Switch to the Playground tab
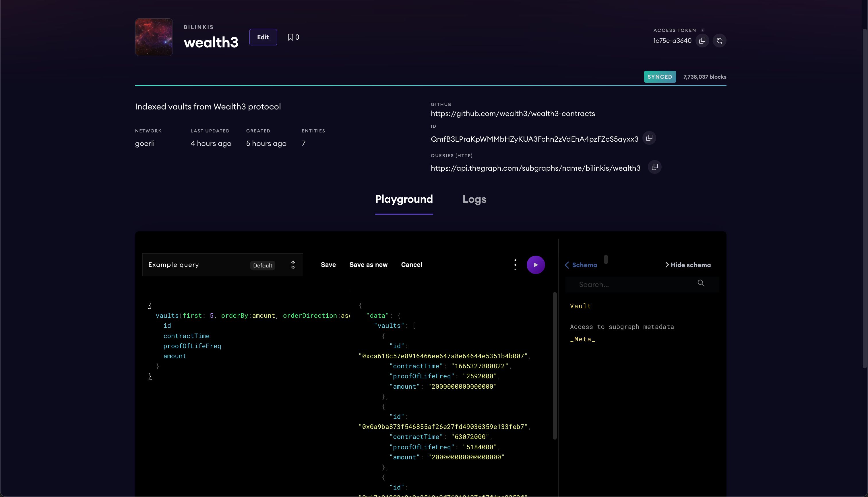Screen dimensions: 868x497 click(404, 199)
